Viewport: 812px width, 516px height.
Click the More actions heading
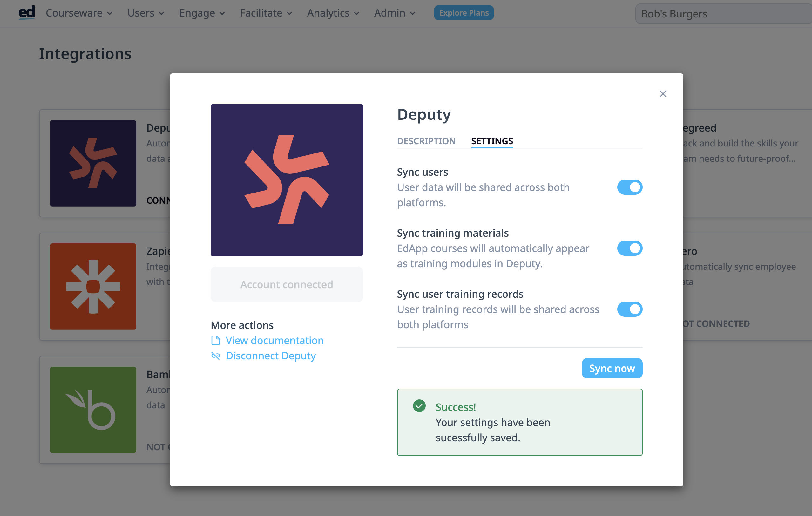point(242,325)
